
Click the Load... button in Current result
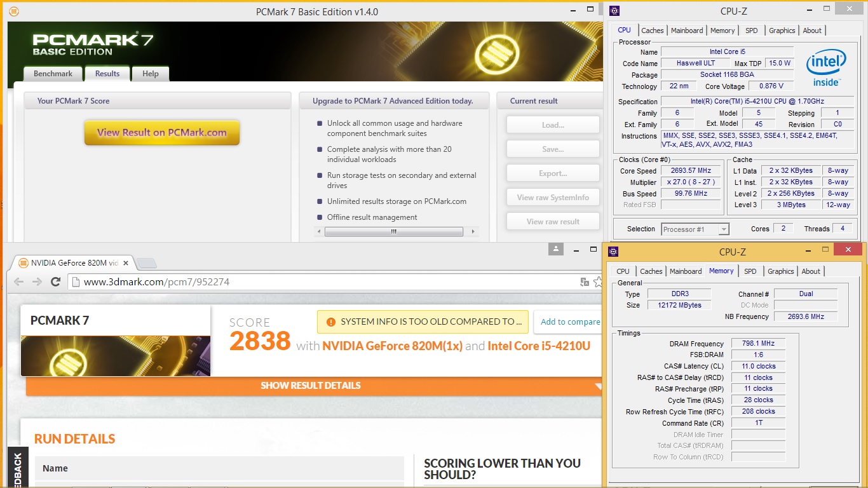[x=553, y=125]
